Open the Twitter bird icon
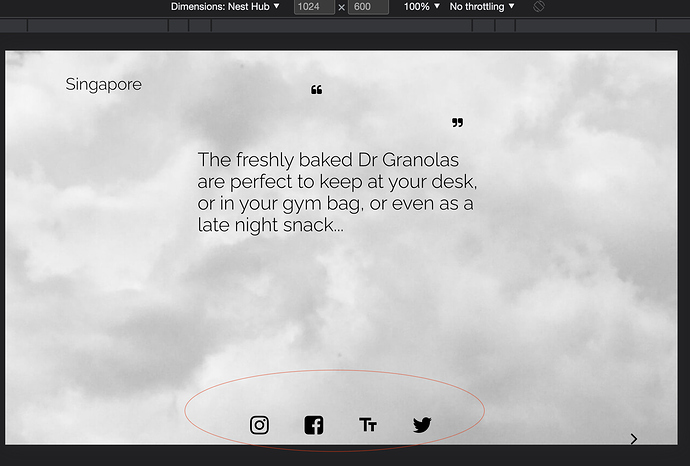This screenshot has height=466, width=690. point(422,425)
